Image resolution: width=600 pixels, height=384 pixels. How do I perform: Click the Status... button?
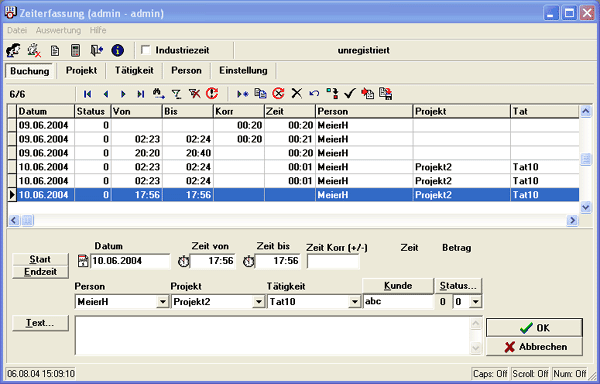[x=458, y=286]
